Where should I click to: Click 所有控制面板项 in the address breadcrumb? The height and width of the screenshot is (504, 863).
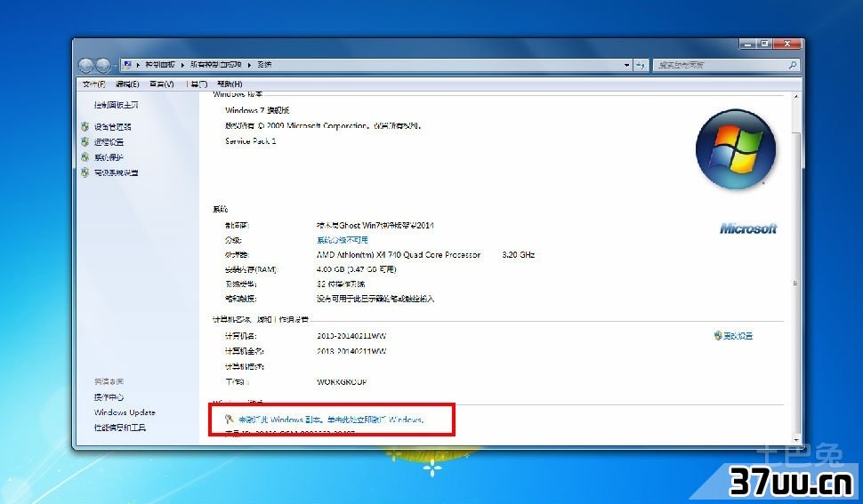coord(215,64)
